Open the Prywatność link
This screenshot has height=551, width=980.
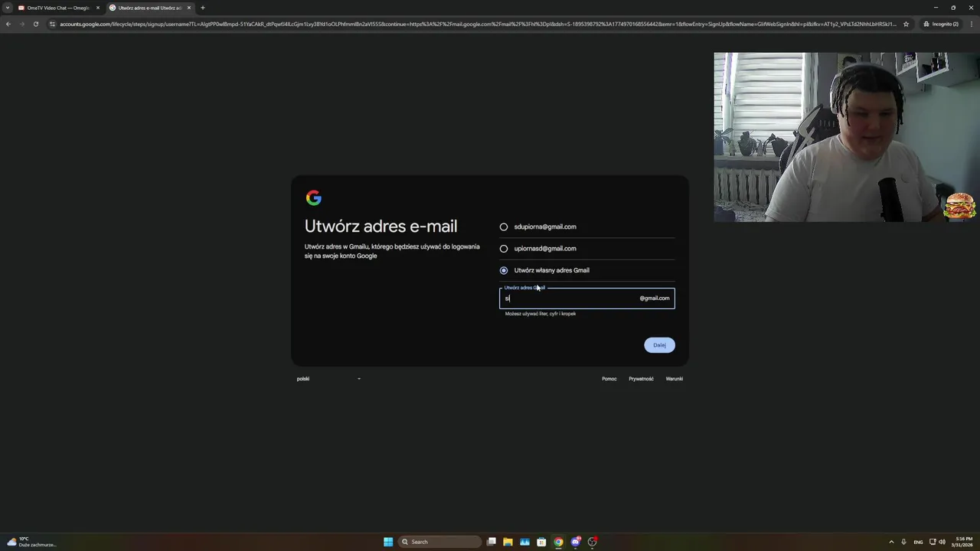pos(641,379)
